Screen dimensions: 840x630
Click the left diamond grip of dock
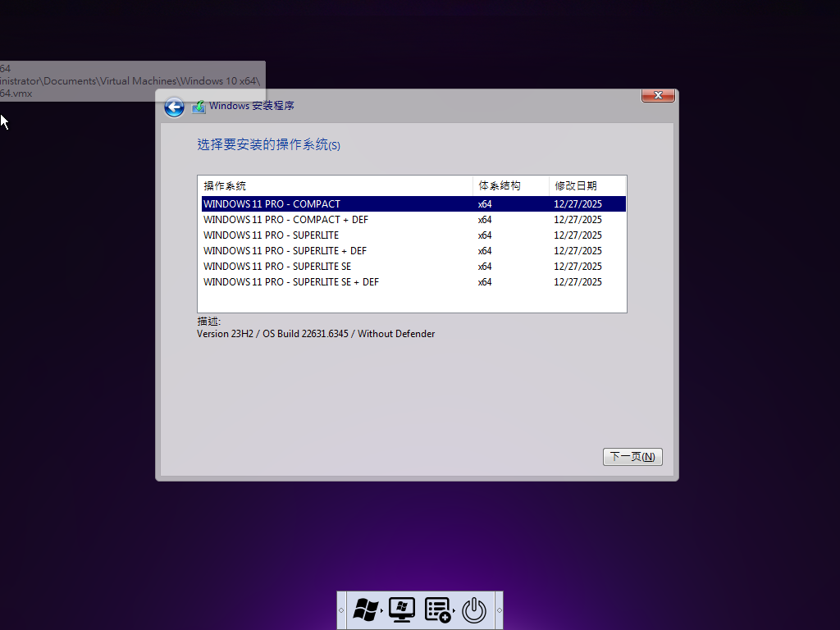(x=341, y=610)
